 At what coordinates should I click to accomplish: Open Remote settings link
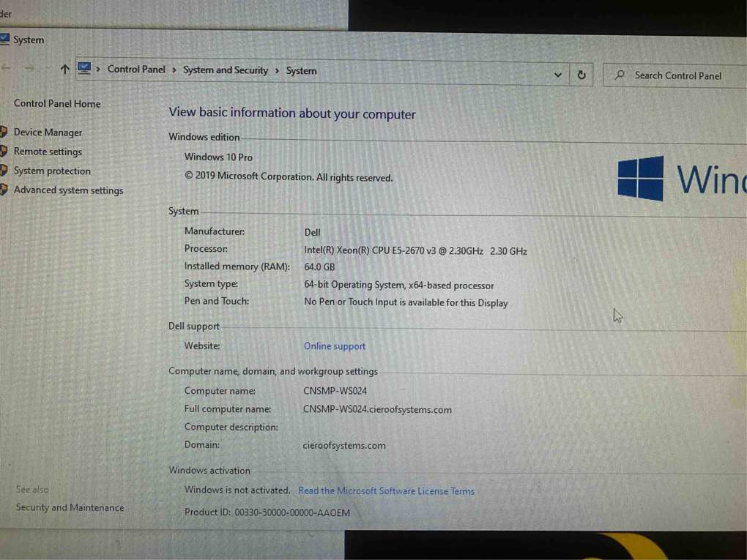pyautogui.click(x=48, y=152)
